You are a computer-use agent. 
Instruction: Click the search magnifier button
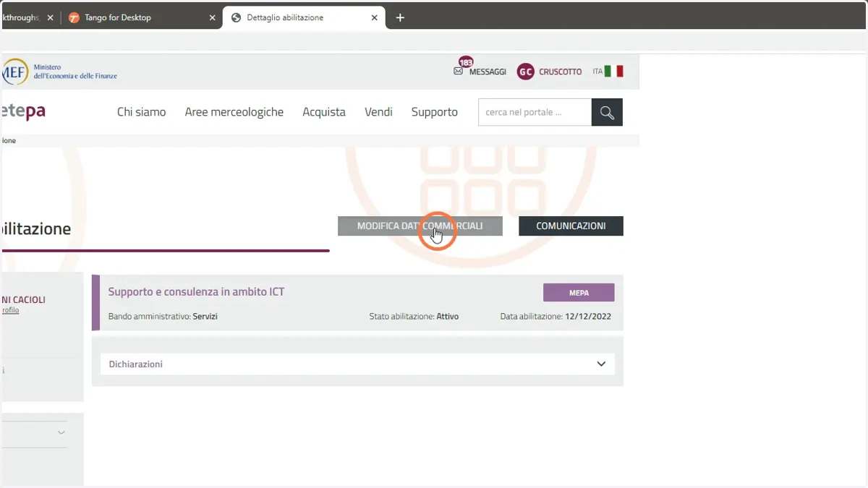[607, 112]
